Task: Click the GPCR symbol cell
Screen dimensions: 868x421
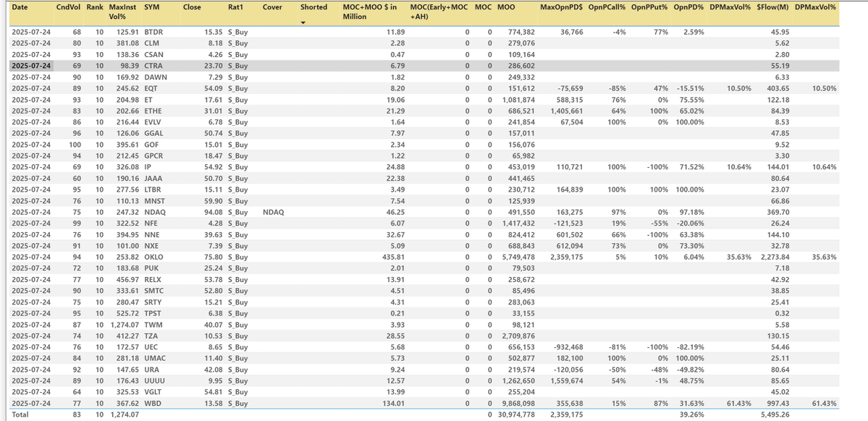Action: tap(154, 156)
